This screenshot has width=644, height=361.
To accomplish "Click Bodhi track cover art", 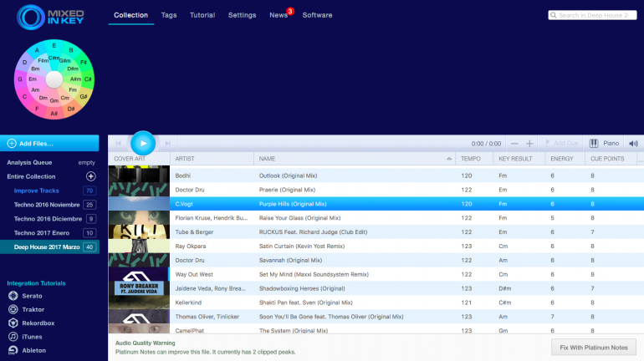I will (x=139, y=174).
